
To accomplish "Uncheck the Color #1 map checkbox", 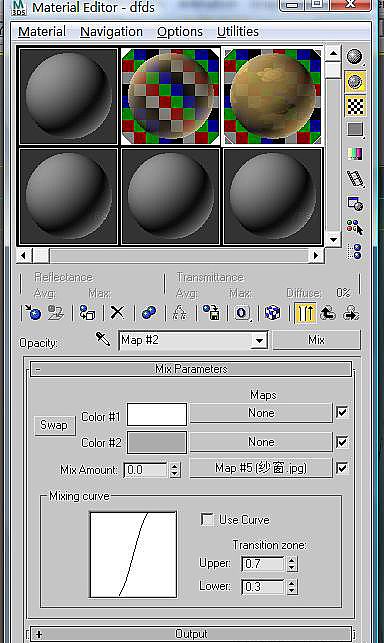I will pyautogui.click(x=342, y=412).
